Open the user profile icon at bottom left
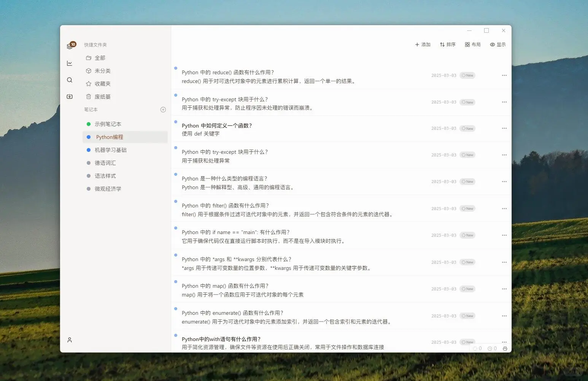The height and width of the screenshot is (381, 588). coord(70,340)
